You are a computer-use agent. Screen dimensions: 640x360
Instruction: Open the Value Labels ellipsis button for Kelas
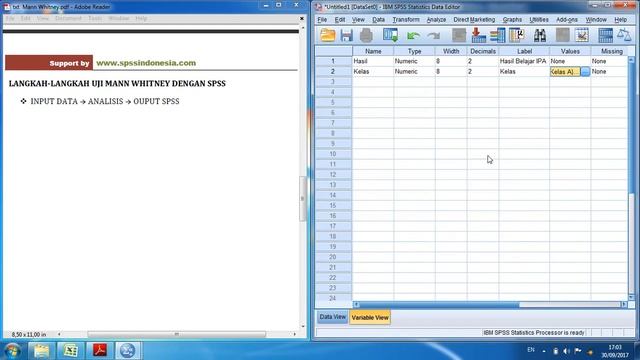585,71
